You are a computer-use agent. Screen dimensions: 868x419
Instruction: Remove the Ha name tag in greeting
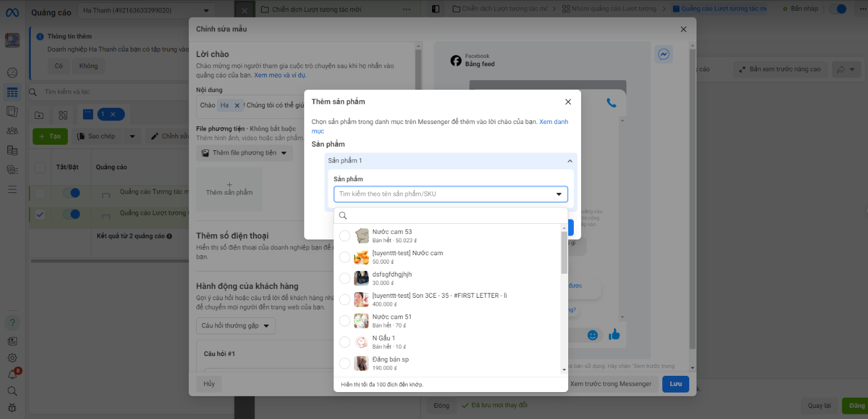tap(237, 105)
